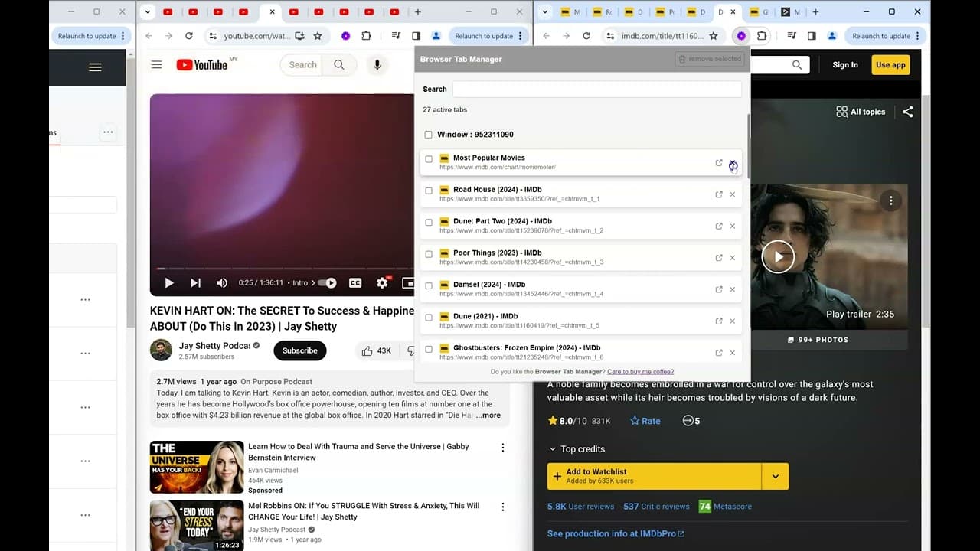Open Dune: Part Two entry's pop-out icon

pyautogui.click(x=718, y=226)
